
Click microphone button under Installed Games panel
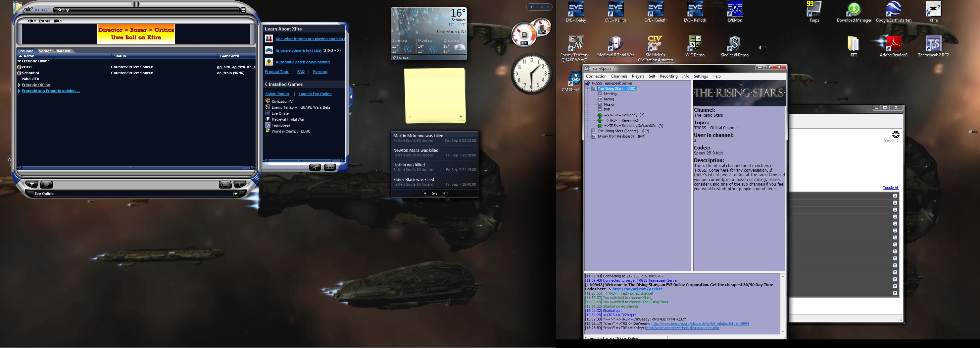coord(315,167)
